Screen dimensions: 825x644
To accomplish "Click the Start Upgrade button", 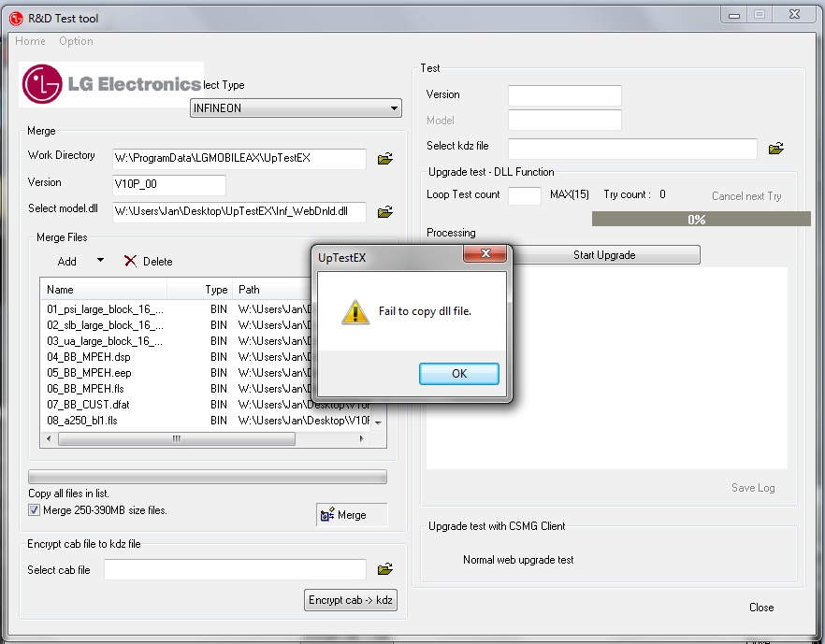I will (604, 255).
